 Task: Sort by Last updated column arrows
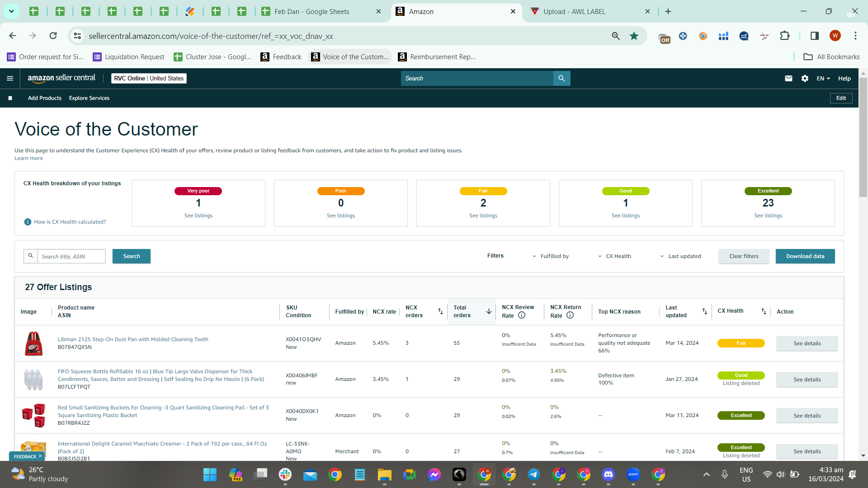click(x=704, y=311)
